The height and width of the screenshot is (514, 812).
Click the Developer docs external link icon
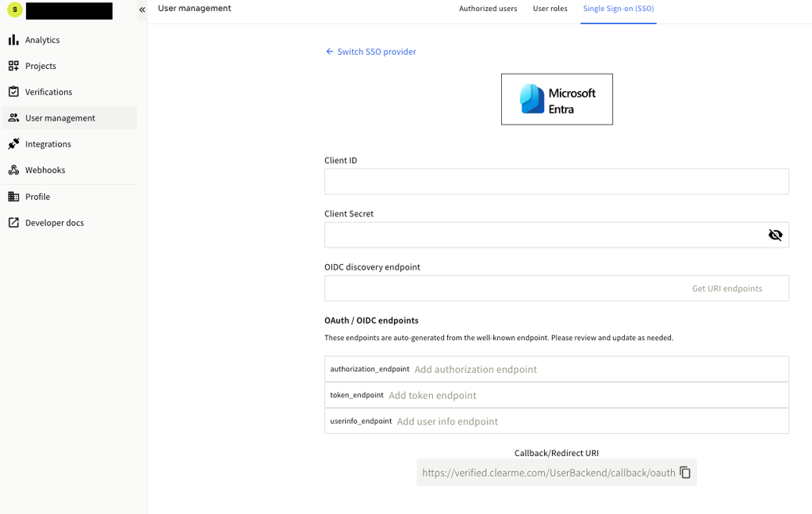pyautogui.click(x=13, y=222)
